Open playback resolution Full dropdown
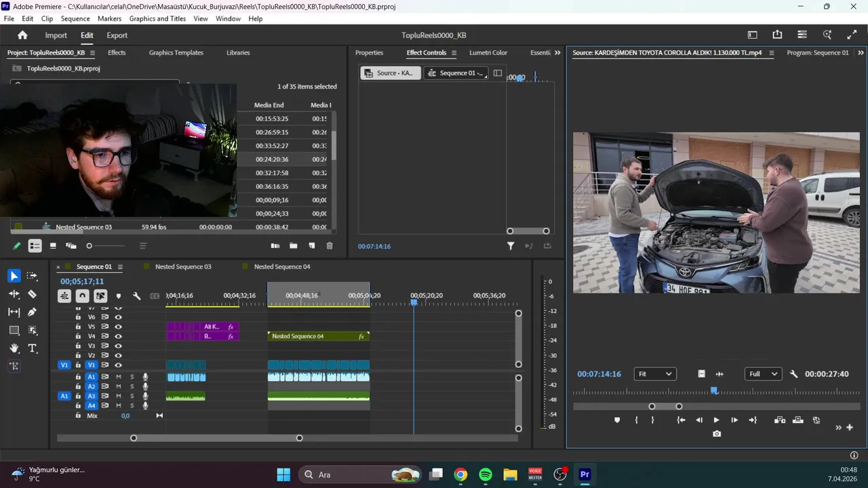 pyautogui.click(x=763, y=374)
